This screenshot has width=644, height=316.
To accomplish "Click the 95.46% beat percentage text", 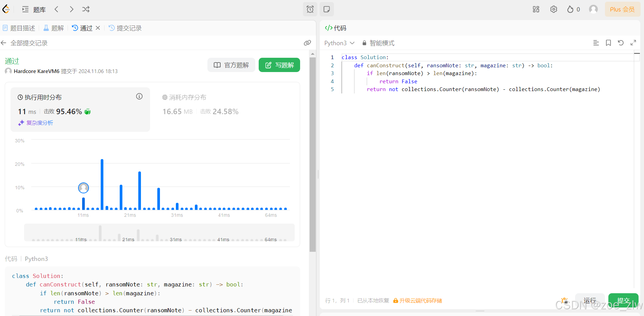I will tap(69, 111).
